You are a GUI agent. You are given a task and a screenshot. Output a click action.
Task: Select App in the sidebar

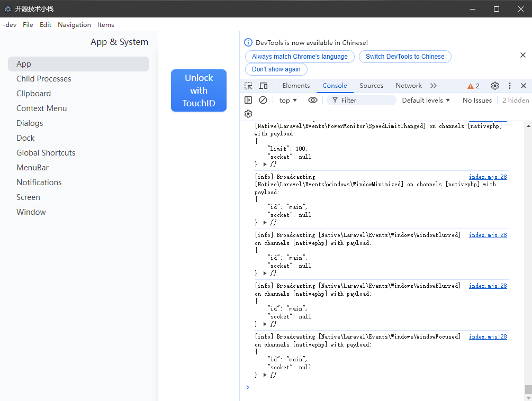(78, 64)
